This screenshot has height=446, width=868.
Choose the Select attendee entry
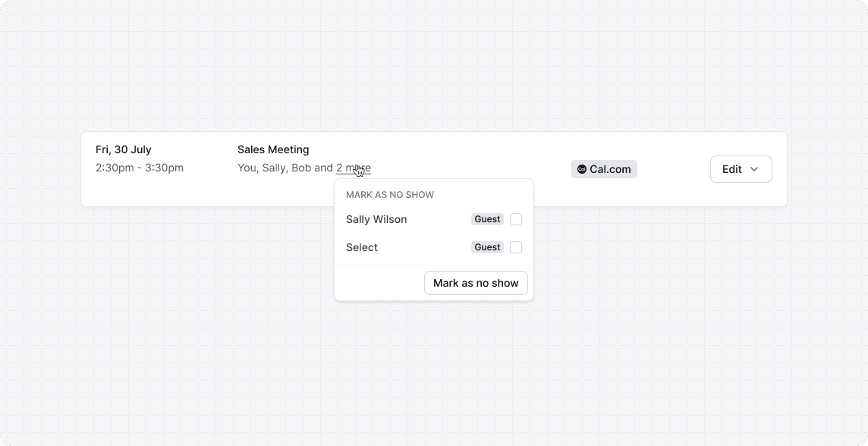tap(361, 247)
